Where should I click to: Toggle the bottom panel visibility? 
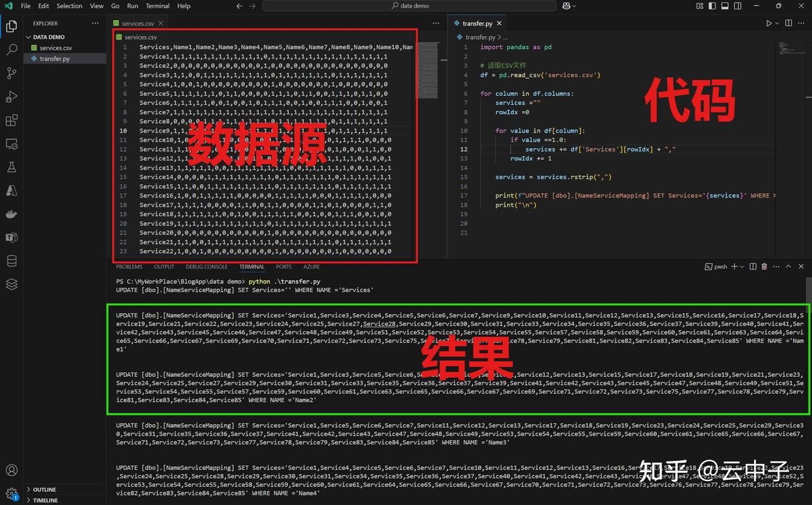[724, 6]
